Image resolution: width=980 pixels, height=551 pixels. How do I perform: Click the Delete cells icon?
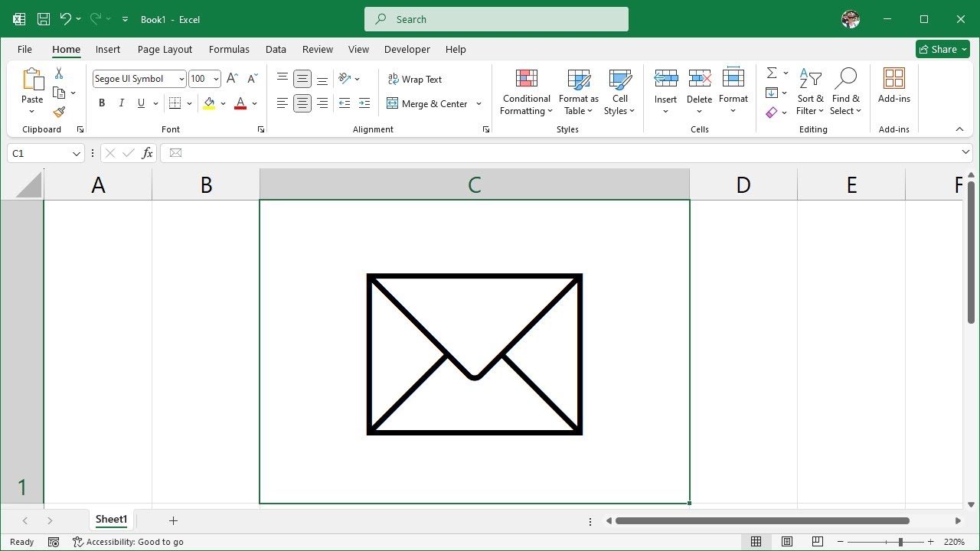(699, 78)
